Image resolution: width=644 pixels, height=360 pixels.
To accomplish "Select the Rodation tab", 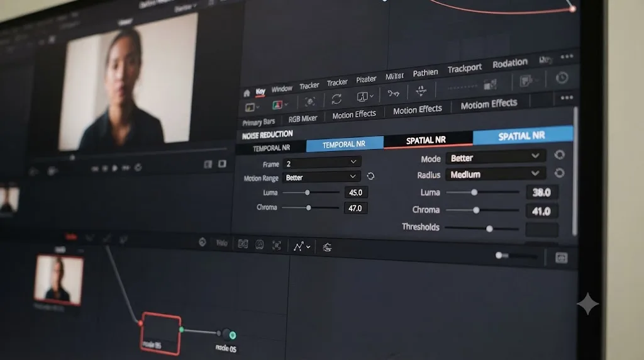I will coord(509,64).
